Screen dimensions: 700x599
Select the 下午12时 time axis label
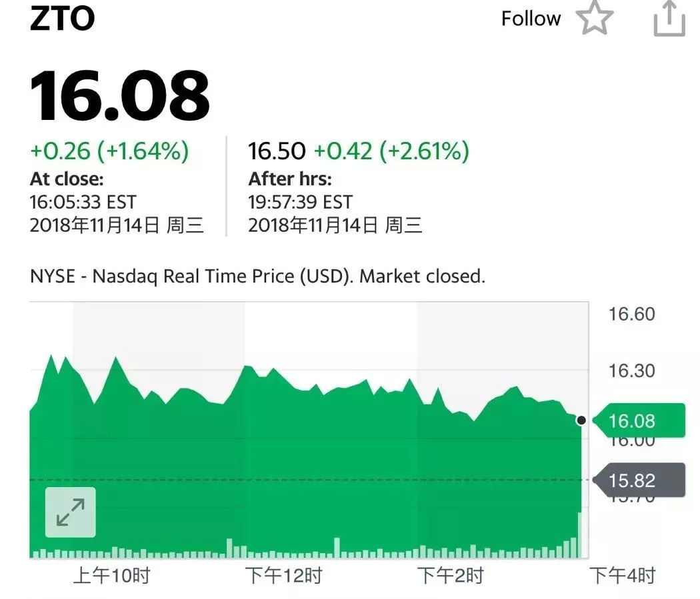click(x=283, y=576)
